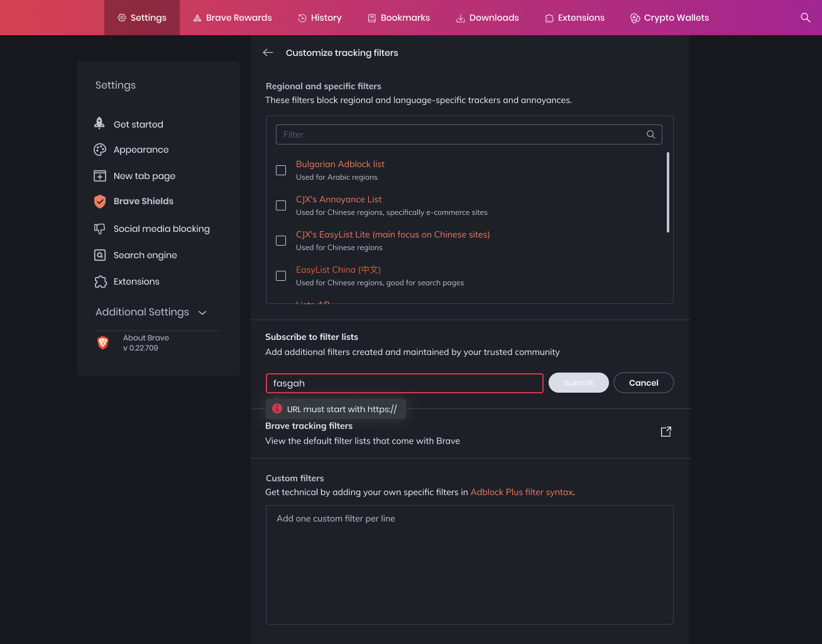Viewport: 822px width, 644px height.
Task: Click the Downloads arrow icon
Action: (x=461, y=18)
